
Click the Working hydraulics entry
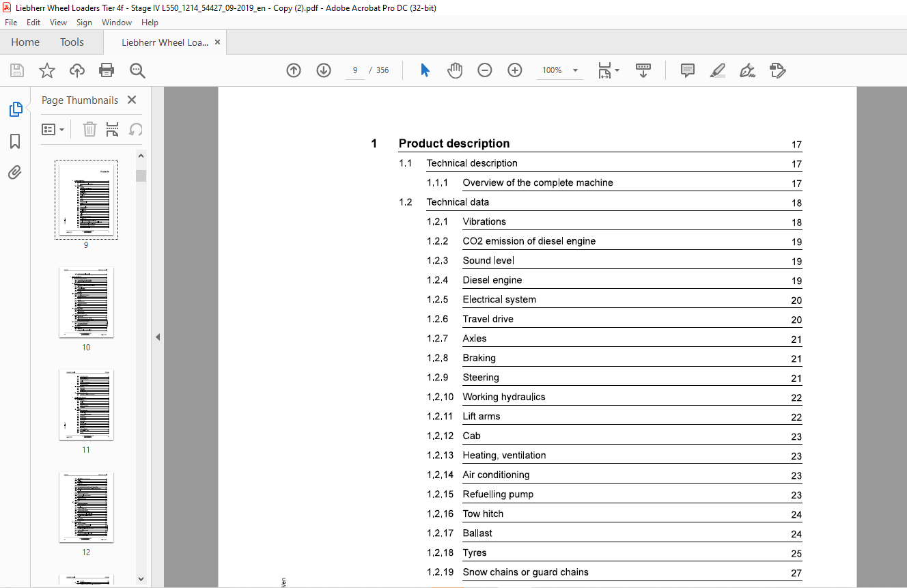(x=504, y=397)
